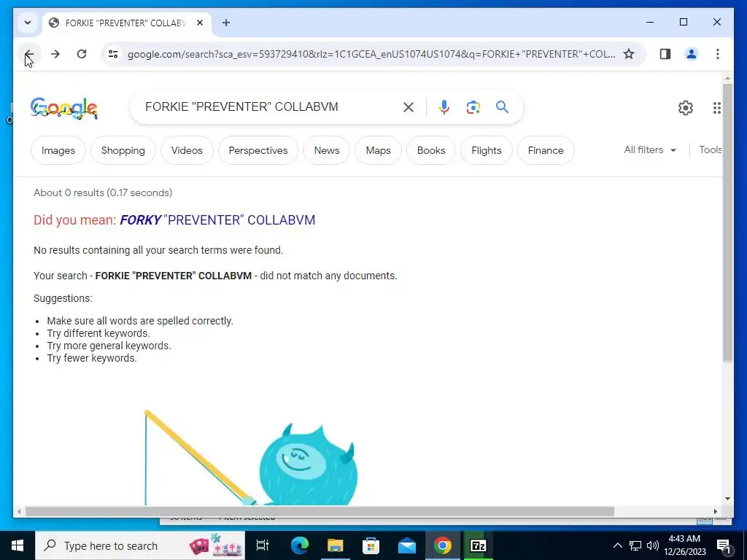Screen dimensions: 747x560
Task: Show hidden system tray icons
Action: (617, 545)
